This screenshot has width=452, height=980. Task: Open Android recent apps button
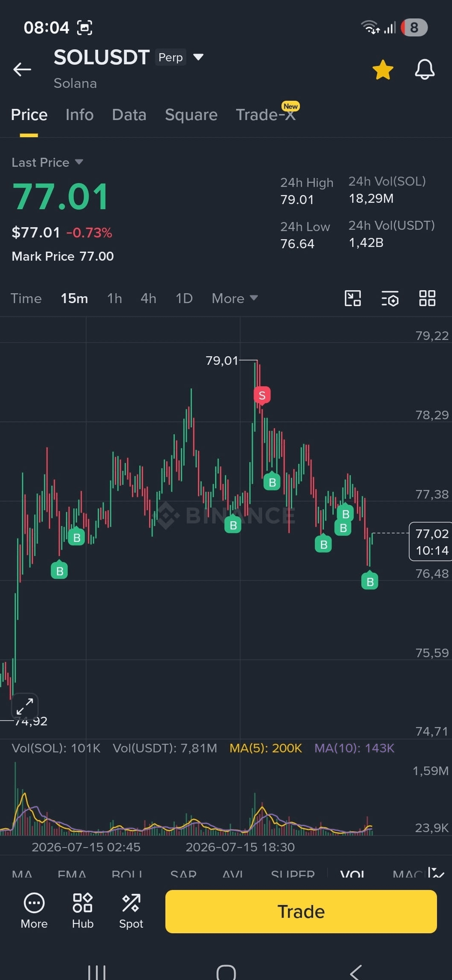97,972
